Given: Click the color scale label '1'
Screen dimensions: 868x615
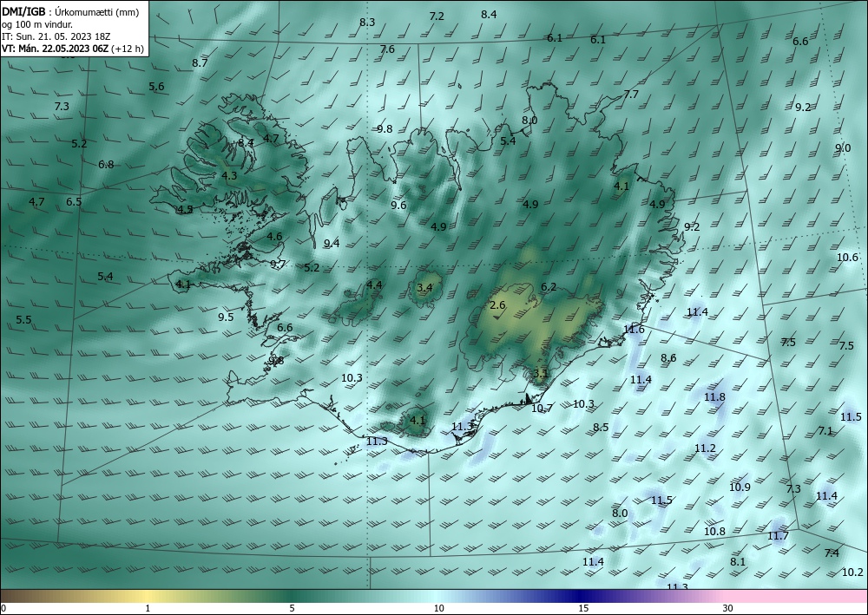Looking at the screenshot, I should (148, 609).
